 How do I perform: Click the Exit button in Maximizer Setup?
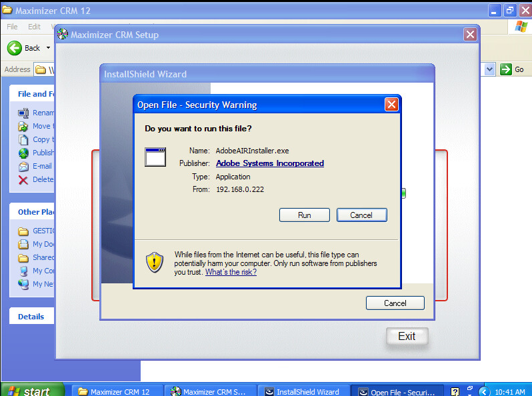click(x=407, y=336)
